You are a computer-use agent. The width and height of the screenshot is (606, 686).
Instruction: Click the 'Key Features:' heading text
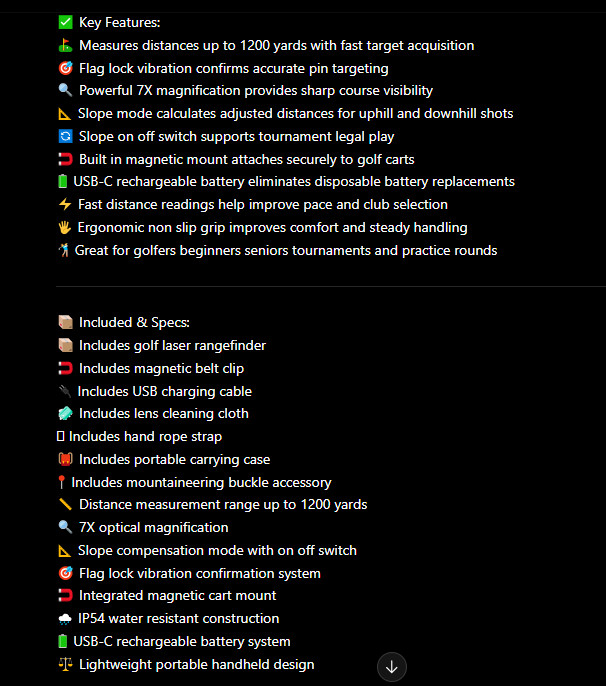tap(119, 22)
